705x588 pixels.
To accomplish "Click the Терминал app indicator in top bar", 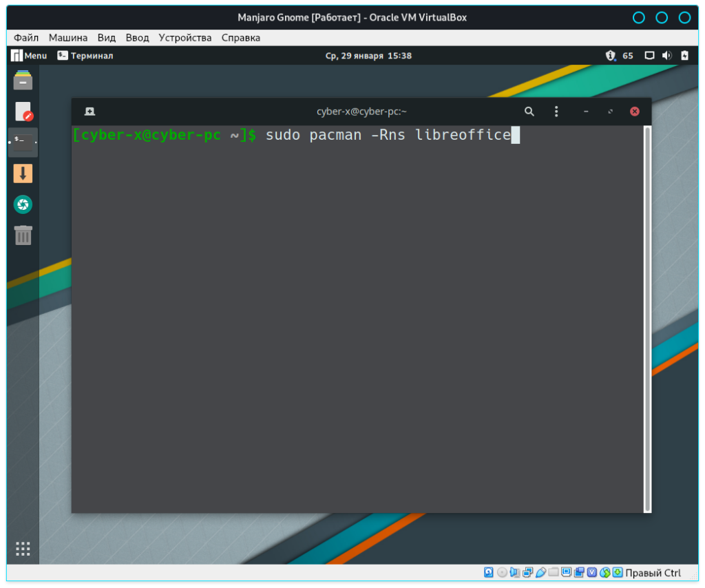I will (85, 56).
